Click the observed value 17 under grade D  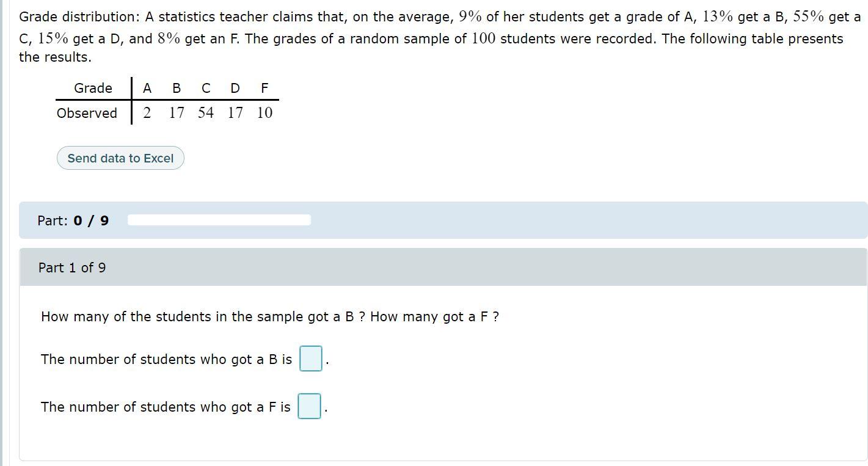(x=235, y=112)
